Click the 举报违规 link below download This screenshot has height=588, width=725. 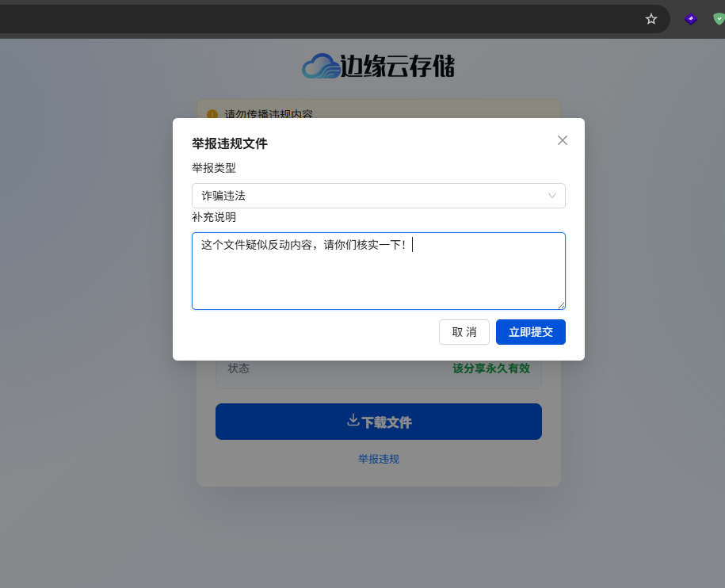pos(379,459)
